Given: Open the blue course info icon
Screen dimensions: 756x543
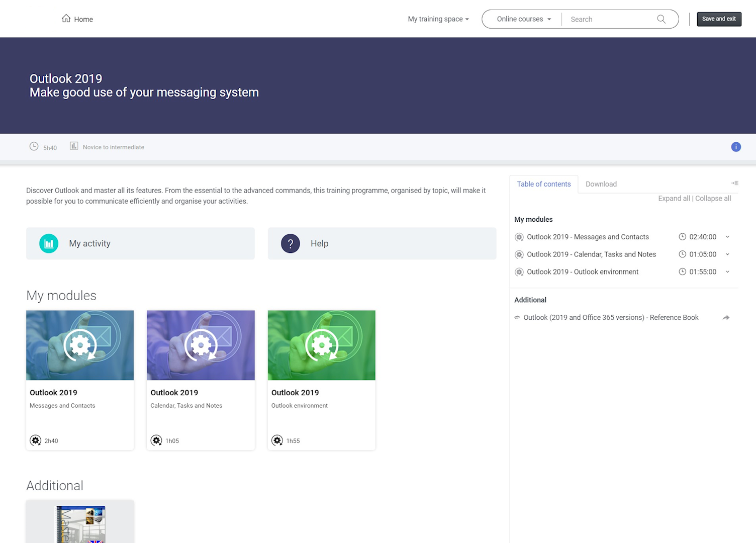Looking at the screenshot, I should 736,147.
